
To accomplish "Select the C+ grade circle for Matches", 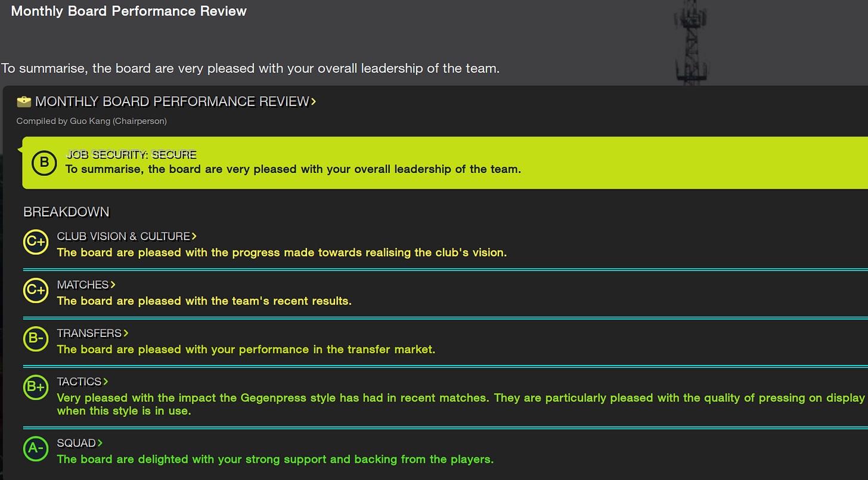I will tap(35, 291).
